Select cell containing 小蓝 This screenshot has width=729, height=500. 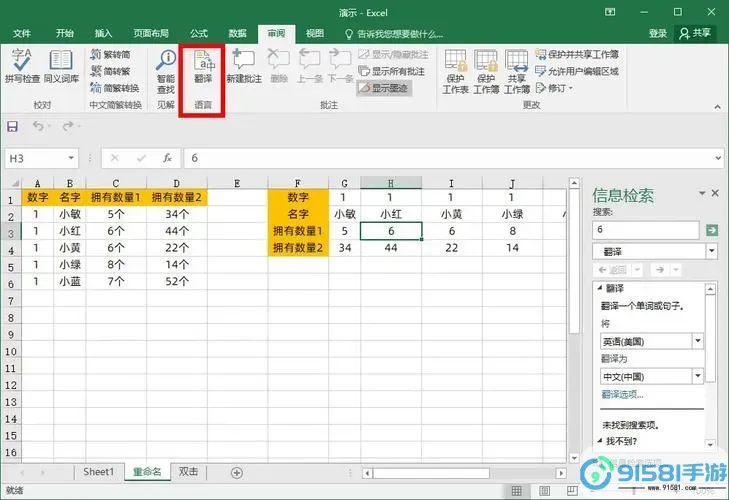[70, 281]
